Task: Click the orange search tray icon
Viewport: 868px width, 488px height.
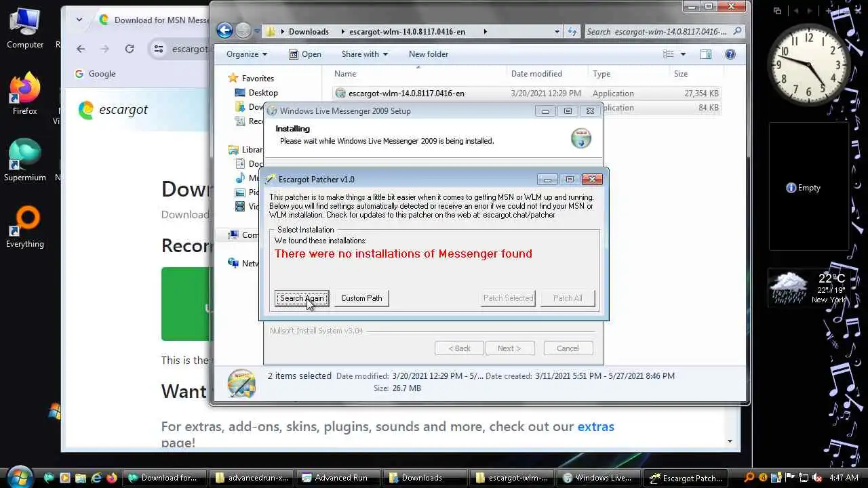Action: pos(750,478)
